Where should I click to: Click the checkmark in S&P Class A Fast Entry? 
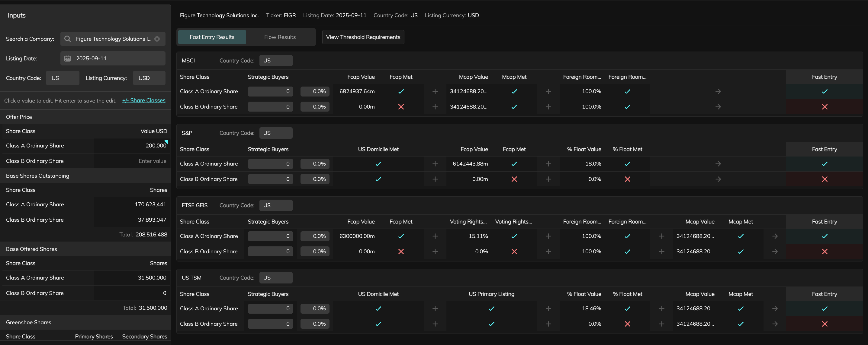point(824,163)
